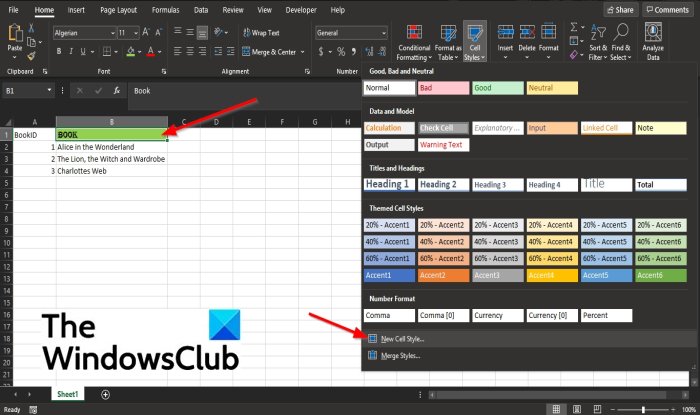Open Format as Table menu
The image size is (700, 415).
(448, 42)
